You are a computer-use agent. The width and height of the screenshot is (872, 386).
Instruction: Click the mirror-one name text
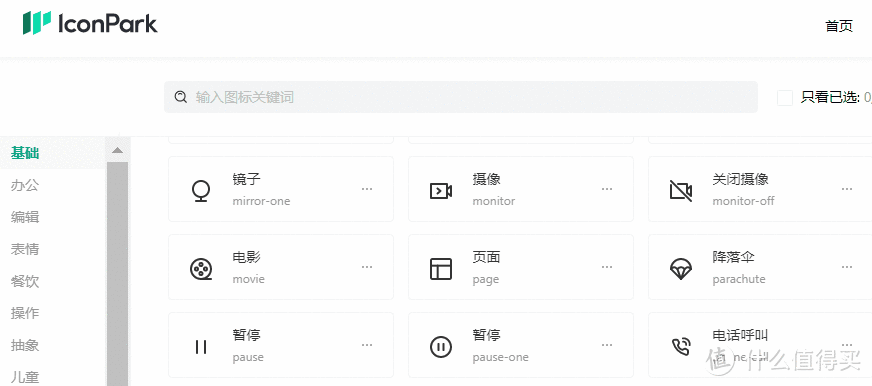pyautogui.click(x=261, y=201)
